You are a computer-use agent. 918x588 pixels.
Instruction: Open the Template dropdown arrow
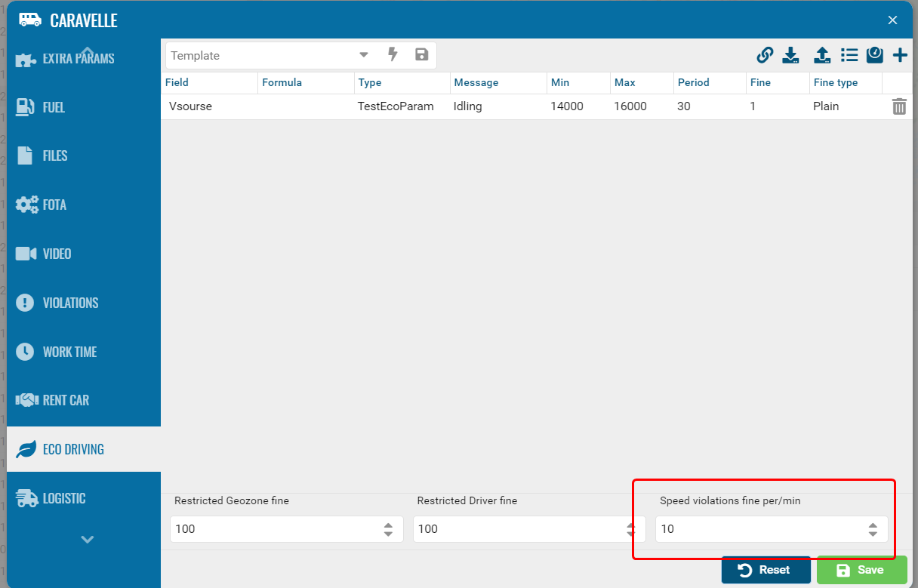pos(364,55)
